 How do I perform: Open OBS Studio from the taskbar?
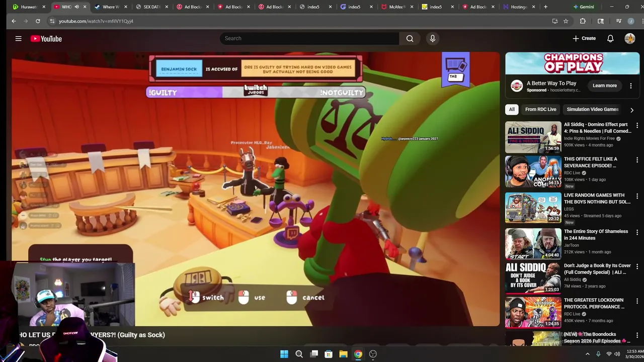[373, 354]
